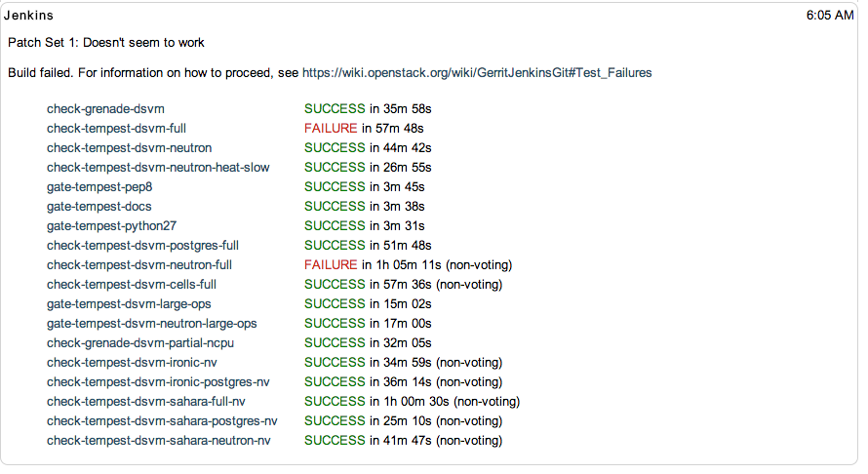Open check-tempest-dsvm-neutron-heat-slow job link

158,167
